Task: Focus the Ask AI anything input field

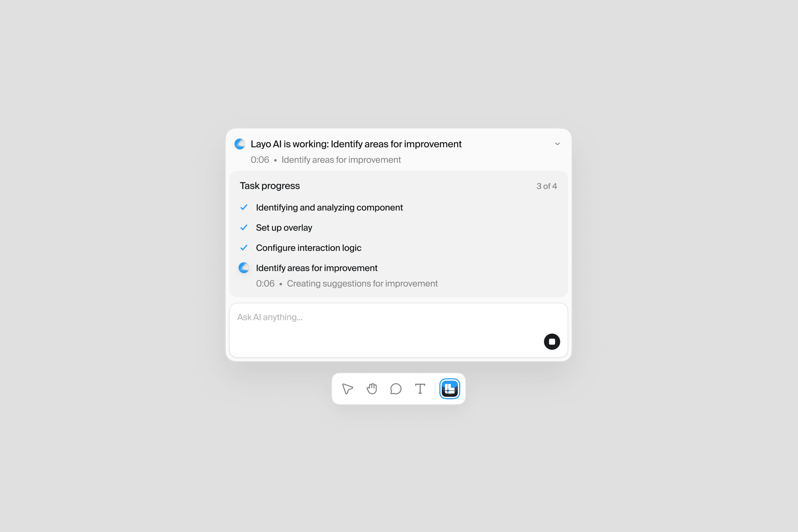Action: tap(399, 330)
